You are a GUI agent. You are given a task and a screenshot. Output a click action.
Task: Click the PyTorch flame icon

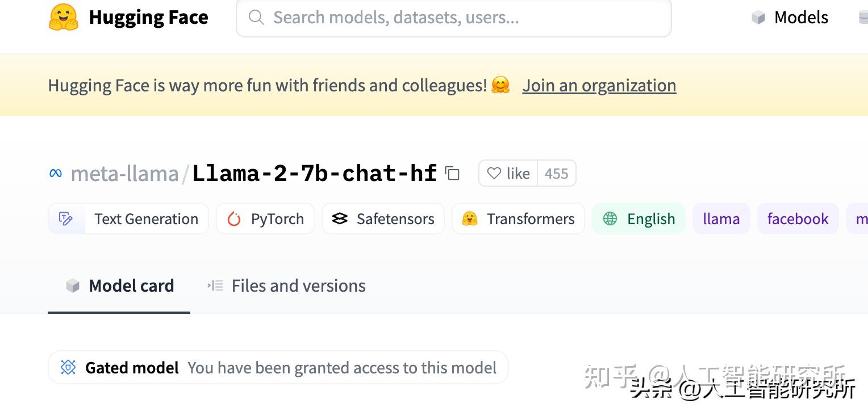click(x=234, y=219)
